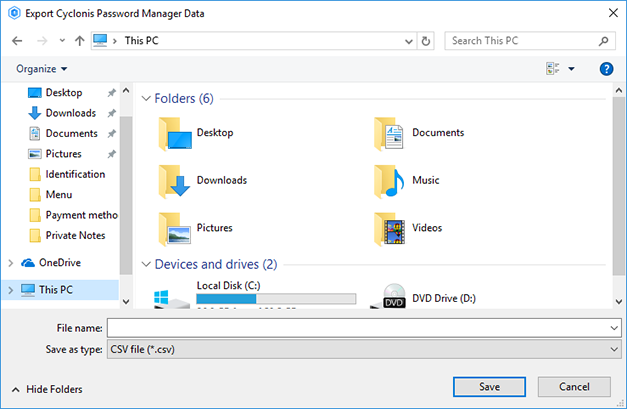Viewport: 627px width, 409px height.
Task: Click the Cancel button
Action: 573,386
